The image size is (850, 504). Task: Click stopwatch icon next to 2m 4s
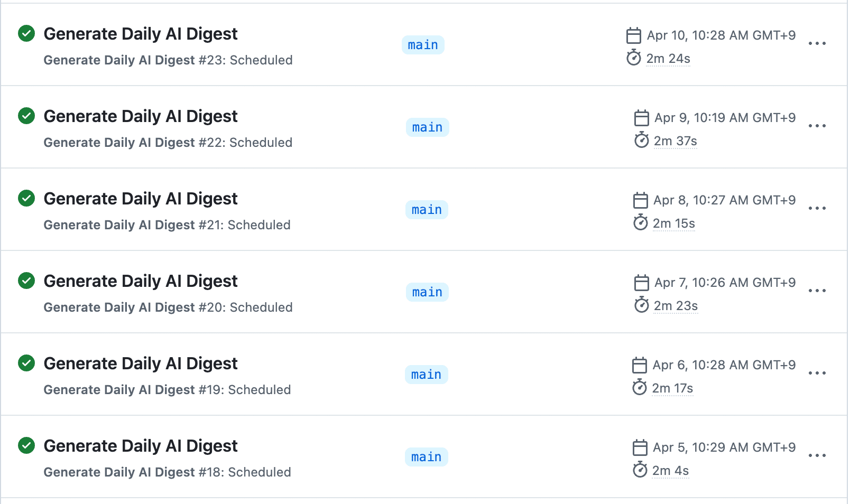click(640, 470)
